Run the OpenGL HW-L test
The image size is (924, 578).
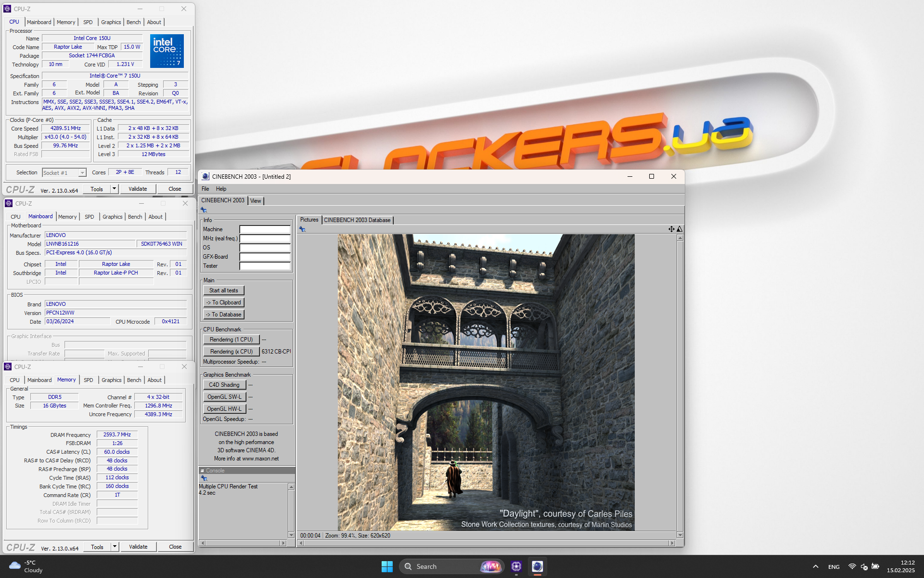click(x=224, y=409)
